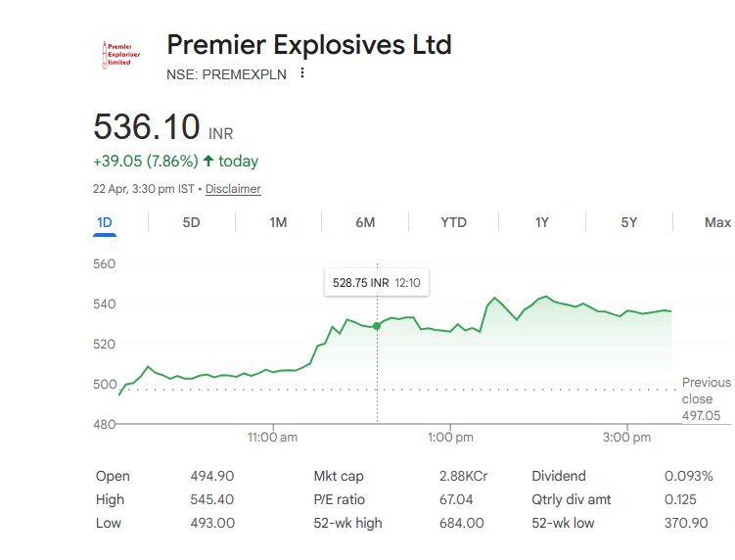This screenshot has height=560, width=735.
Task: View the 1Y chart range
Action: pos(541,222)
